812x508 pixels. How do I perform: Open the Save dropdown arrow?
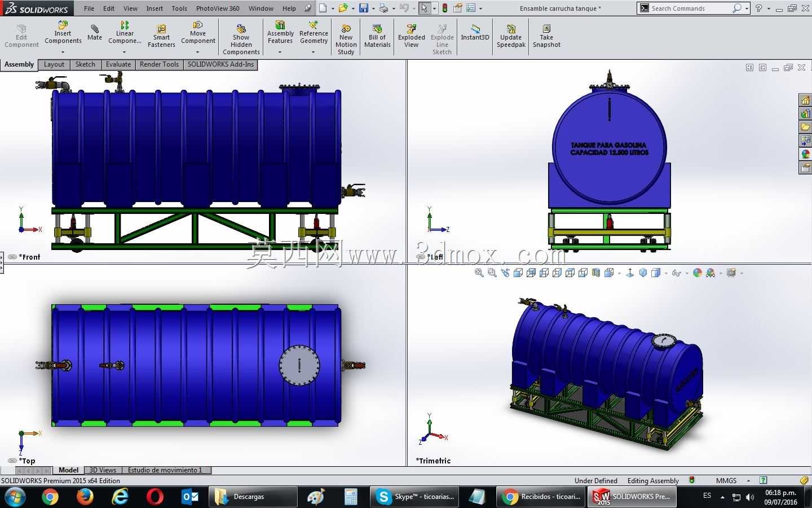373,8
